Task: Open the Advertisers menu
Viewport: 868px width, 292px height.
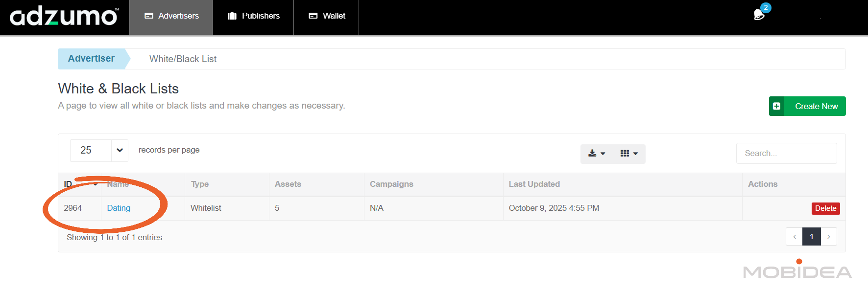Action: pos(171,16)
